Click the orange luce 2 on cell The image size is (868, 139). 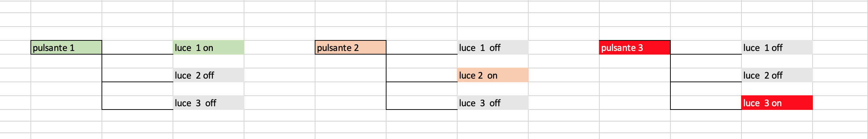coord(493,75)
